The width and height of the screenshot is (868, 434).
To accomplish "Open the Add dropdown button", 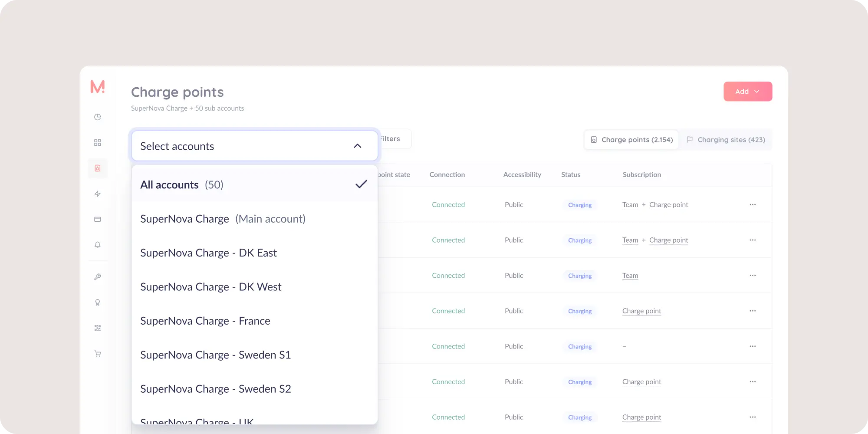I will tap(747, 92).
